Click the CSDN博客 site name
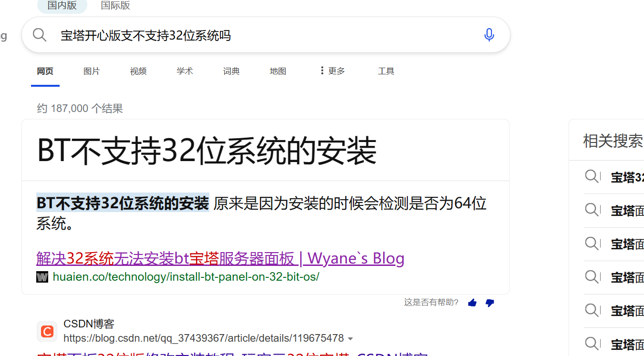Viewport: 644px width, 356px height. (x=89, y=324)
